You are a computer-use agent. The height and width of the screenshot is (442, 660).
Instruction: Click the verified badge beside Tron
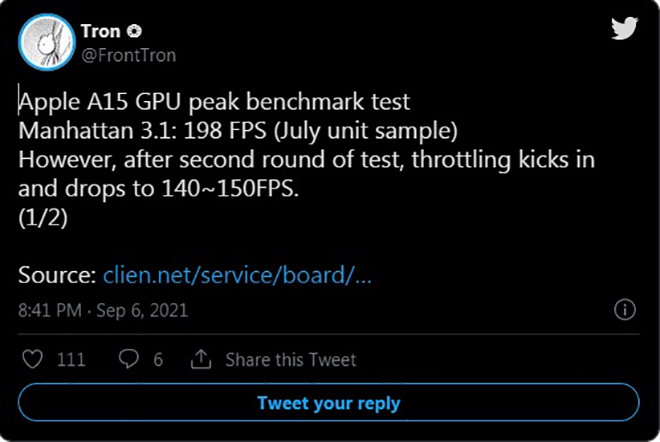point(134,31)
